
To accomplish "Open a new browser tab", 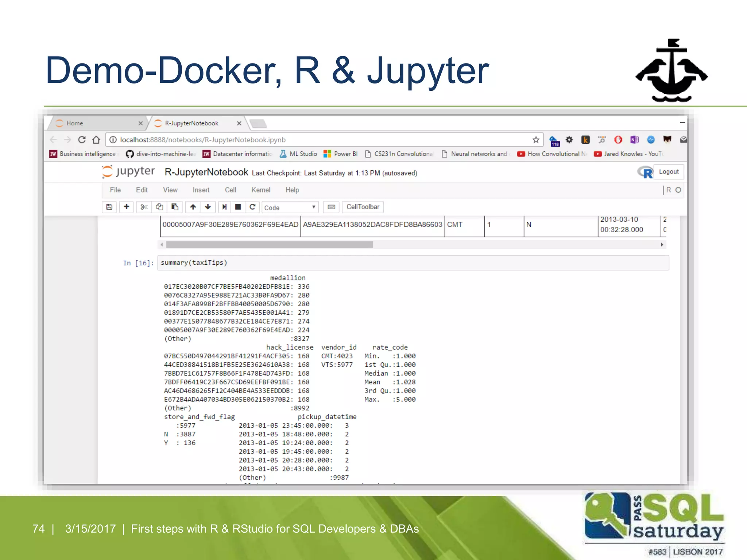I will coord(259,124).
